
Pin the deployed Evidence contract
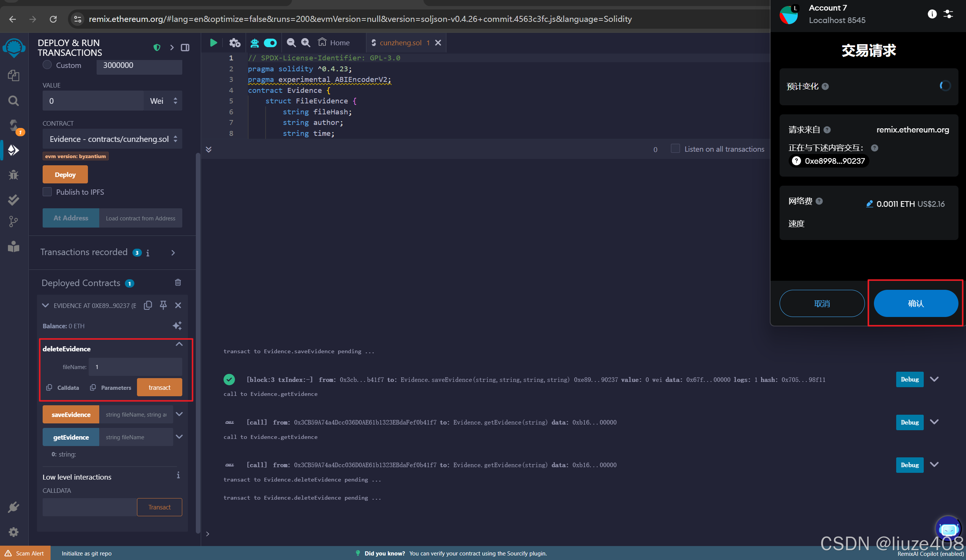click(x=163, y=305)
